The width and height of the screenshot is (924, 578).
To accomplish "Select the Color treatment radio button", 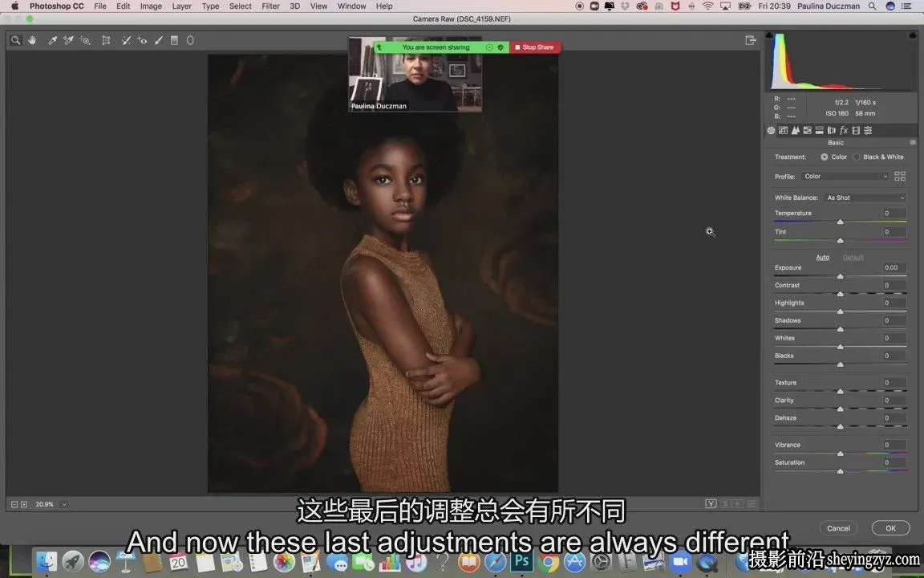I will point(825,157).
